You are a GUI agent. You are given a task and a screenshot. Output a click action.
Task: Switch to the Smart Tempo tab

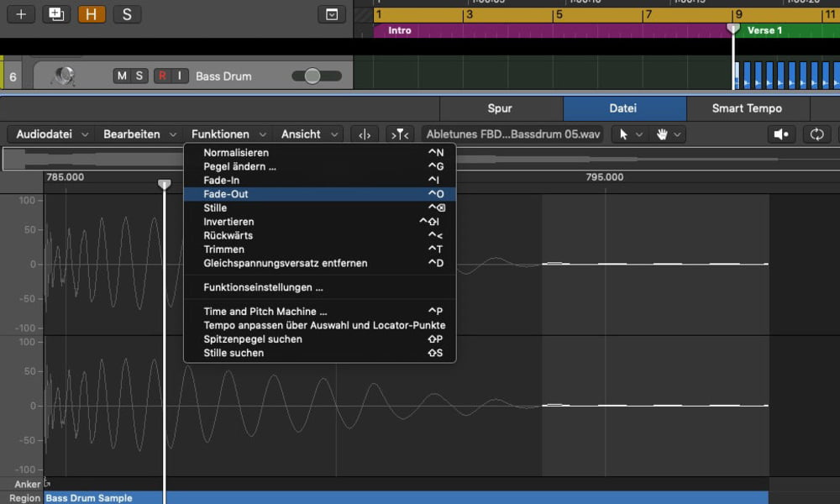tap(747, 108)
